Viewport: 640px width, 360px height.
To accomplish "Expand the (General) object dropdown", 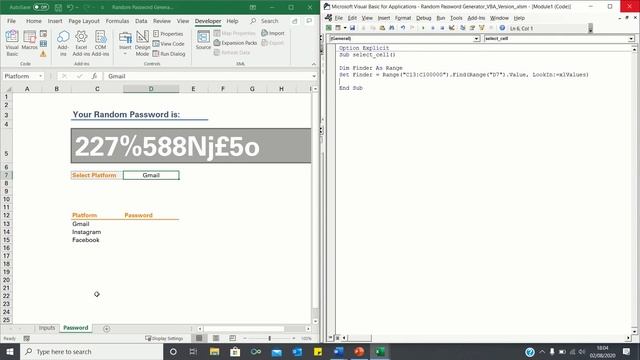I will click(476, 39).
